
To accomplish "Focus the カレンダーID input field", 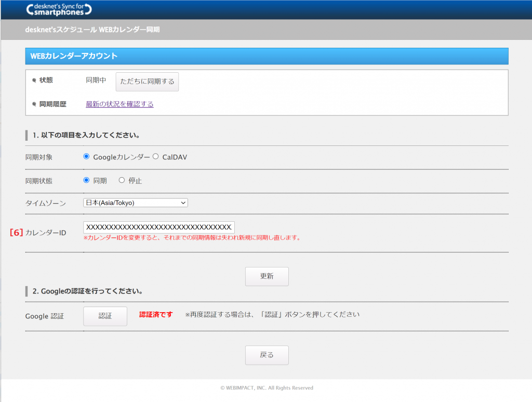I will 158,227.
